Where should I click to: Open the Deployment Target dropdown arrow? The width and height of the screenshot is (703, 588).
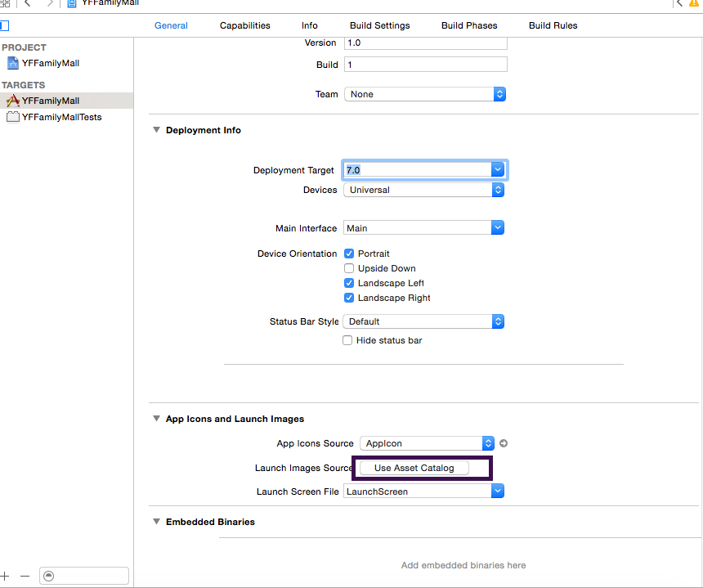[497, 170]
